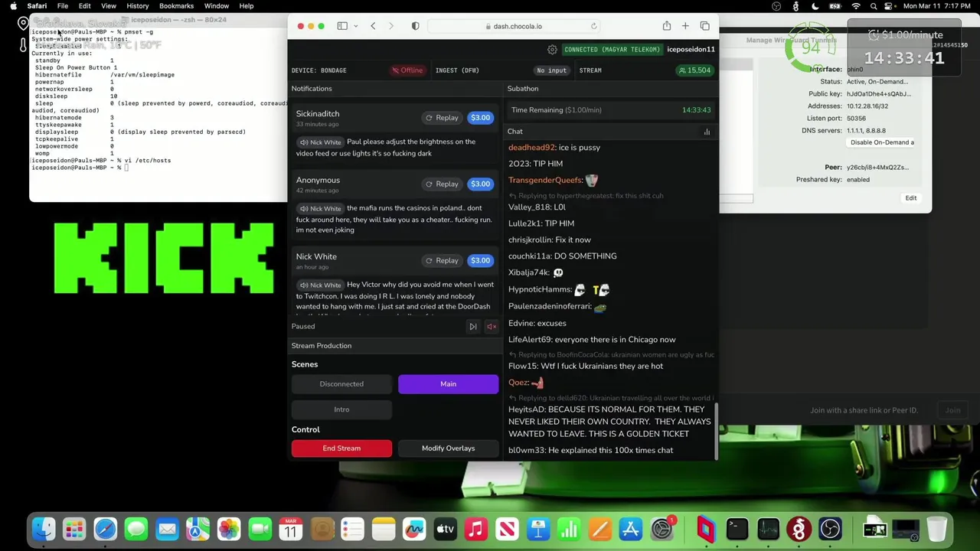Viewport: 980px width, 551px height.
Task: Click the iceposeidon11 account name
Action: pos(691,50)
